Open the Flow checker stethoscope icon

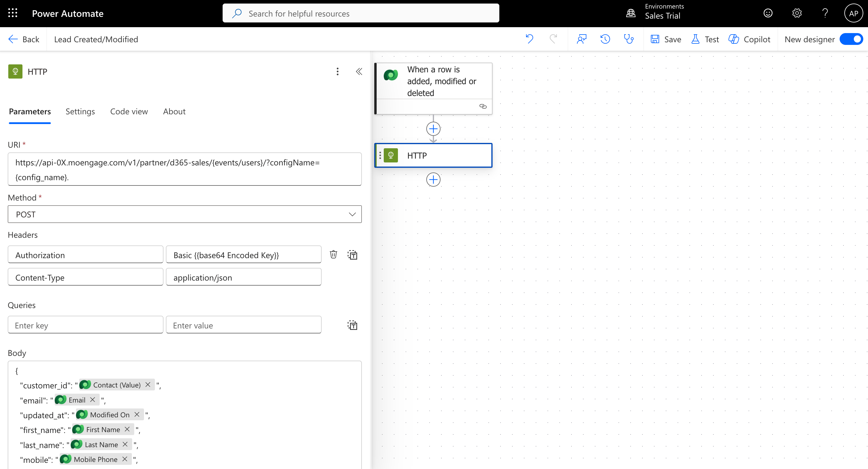[x=629, y=39]
